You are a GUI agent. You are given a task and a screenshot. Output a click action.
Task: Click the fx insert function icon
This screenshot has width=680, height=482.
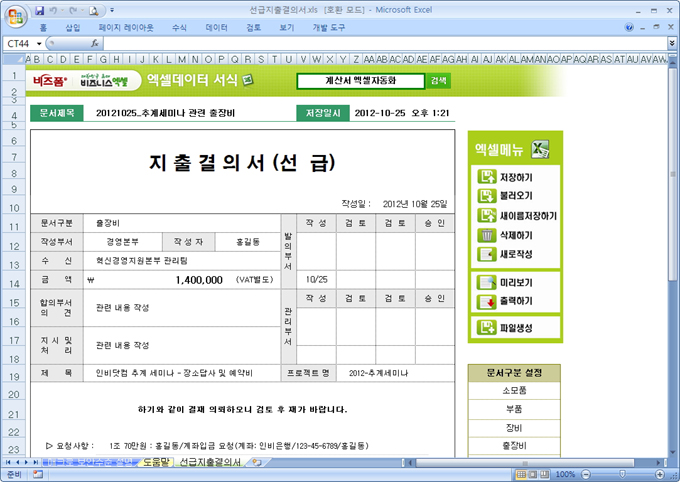(x=95, y=43)
